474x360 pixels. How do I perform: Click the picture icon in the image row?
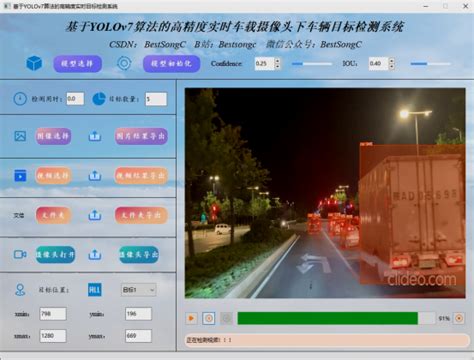coord(20,136)
